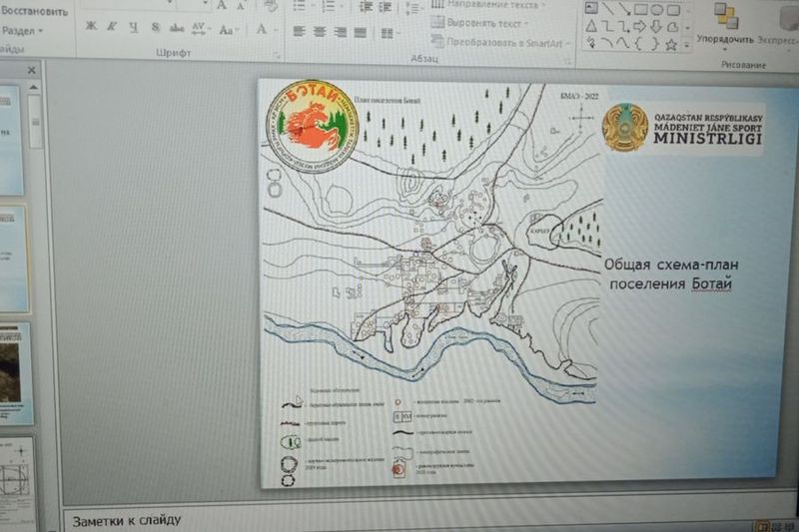The width and height of the screenshot is (799, 532).
Task: Click Восстановить button
Action: click(x=34, y=12)
